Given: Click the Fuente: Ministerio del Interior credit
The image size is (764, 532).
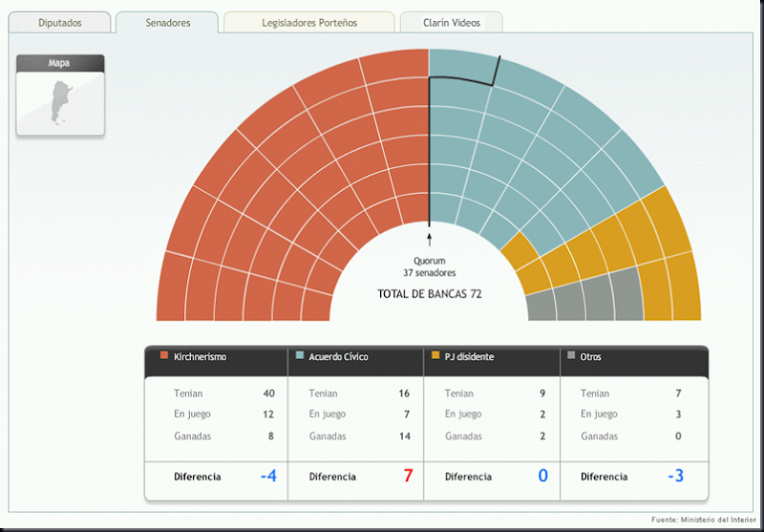Looking at the screenshot, I should pos(704,520).
